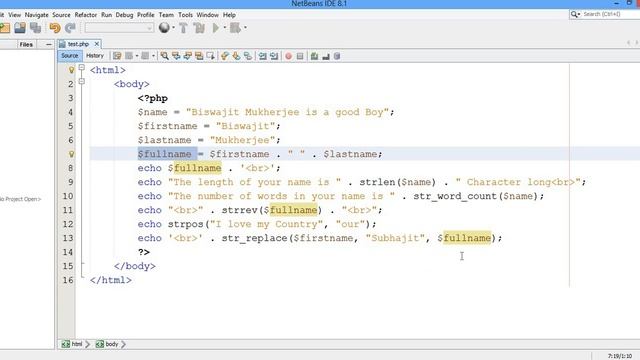
Task: Open the Tools menu
Action: [x=185, y=15]
